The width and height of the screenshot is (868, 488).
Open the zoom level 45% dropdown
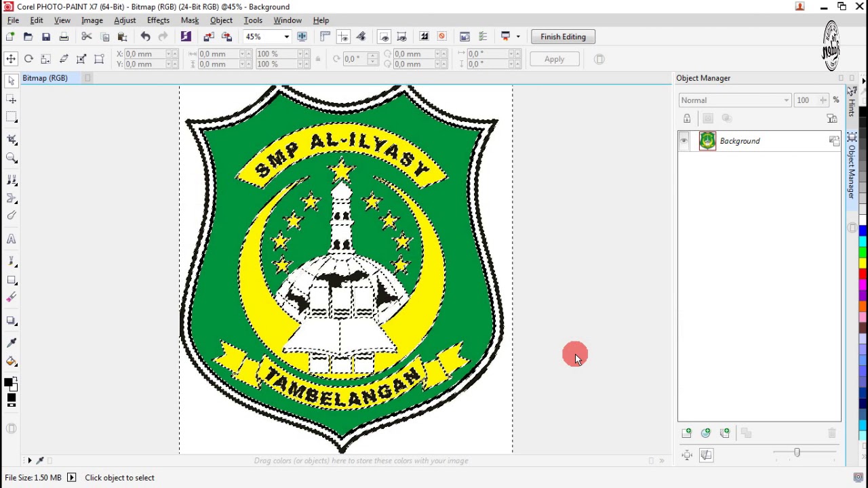(x=286, y=37)
